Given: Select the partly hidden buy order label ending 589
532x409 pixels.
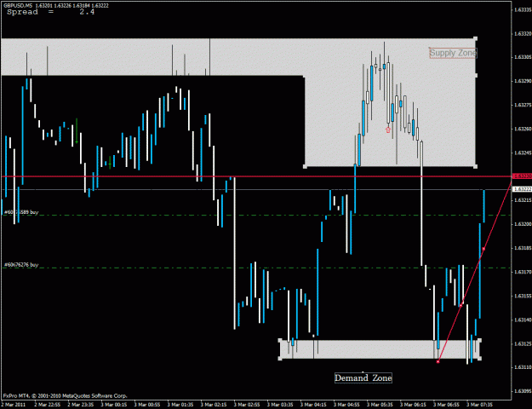Looking at the screenshot, I should 21,212.
